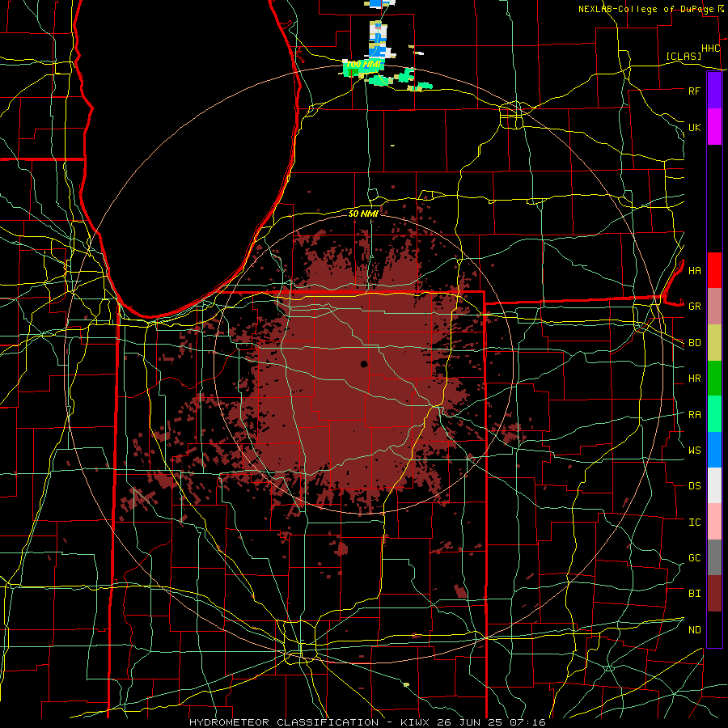Click the purple RF legend color swatch
Viewport: 728px width, 728px height.
(x=714, y=91)
